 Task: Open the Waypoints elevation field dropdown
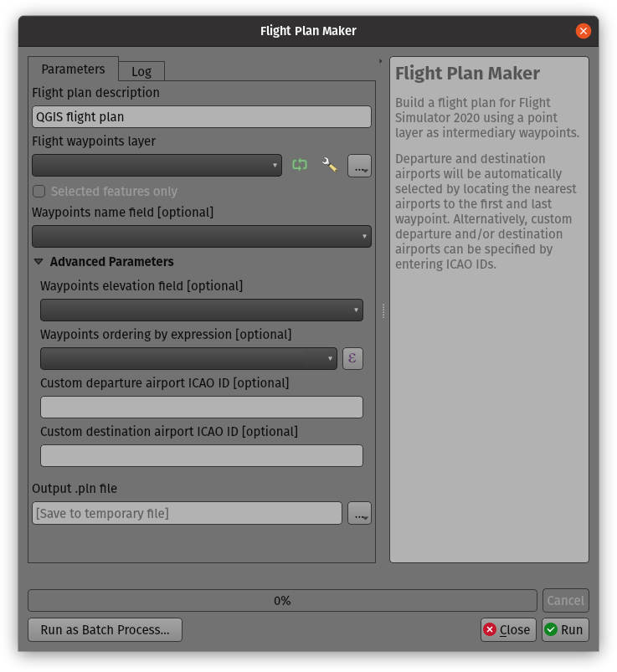(201, 310)
